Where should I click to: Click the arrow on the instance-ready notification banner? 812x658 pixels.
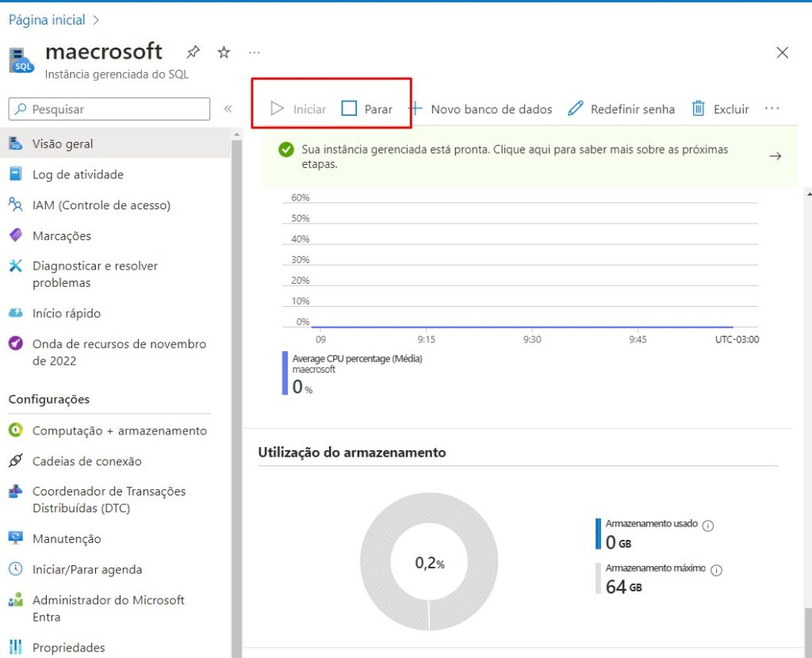pyautogui.click(x=775, y=155)
